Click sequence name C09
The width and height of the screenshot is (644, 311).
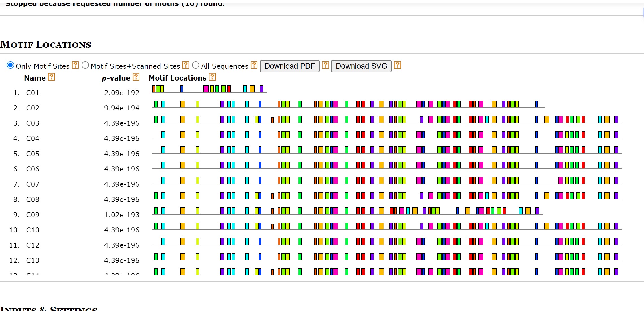tap(32, 215)
